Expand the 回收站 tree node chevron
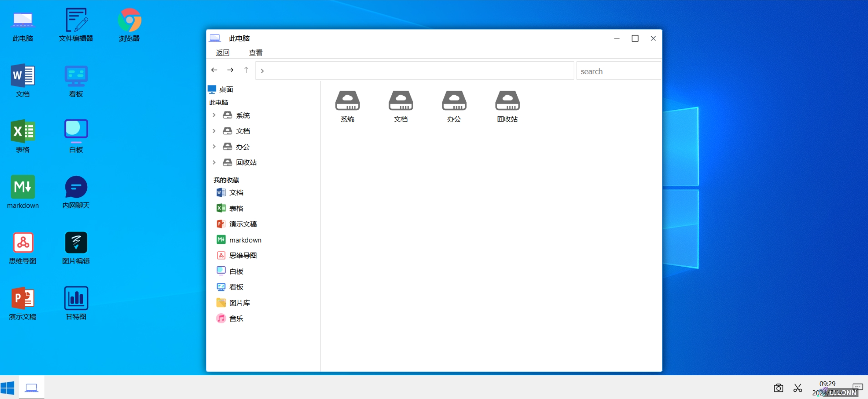 pos(214,162)
